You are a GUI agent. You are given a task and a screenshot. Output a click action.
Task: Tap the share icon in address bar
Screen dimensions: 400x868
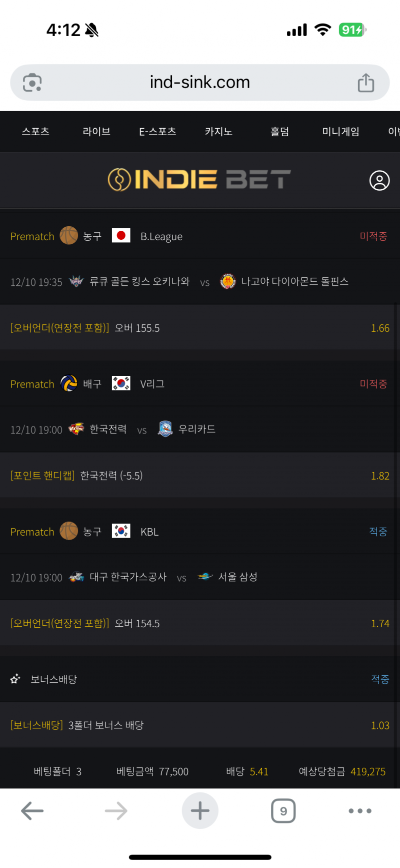pyautogui.click(x=366, y=83)
